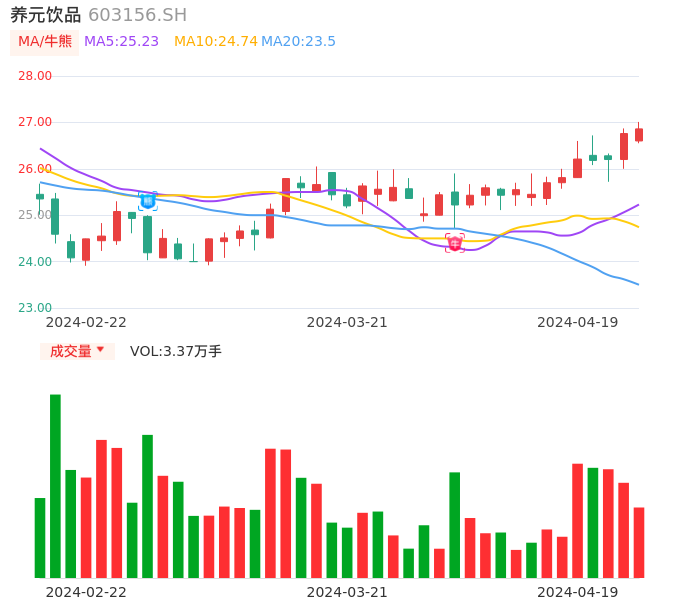Click the 2024-02-22 date on the price axis
The width and height of the screenshot is (686, 606).
pos(86,322)
